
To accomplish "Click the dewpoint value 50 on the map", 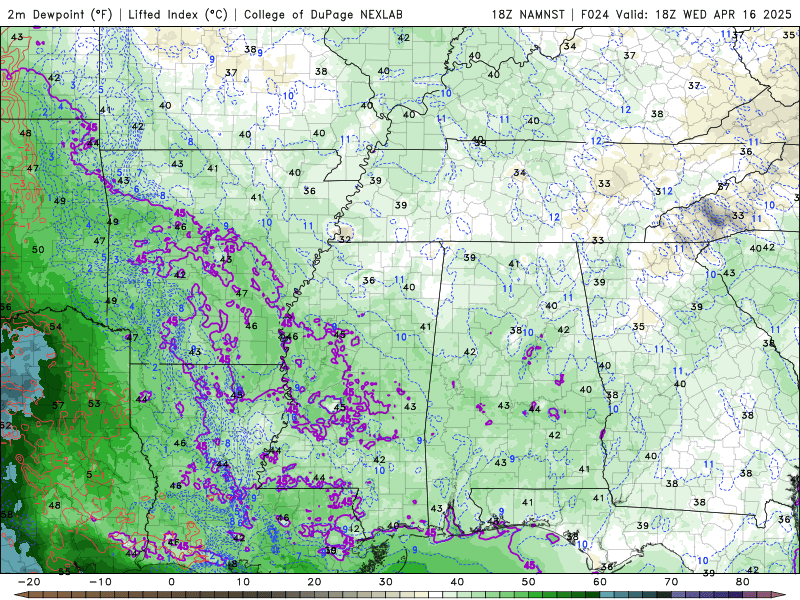I will [38, 249].
